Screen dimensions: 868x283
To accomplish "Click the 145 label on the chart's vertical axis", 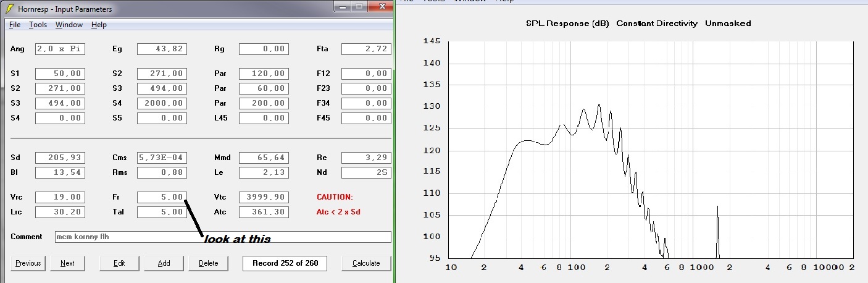I will tap(432, 41).
